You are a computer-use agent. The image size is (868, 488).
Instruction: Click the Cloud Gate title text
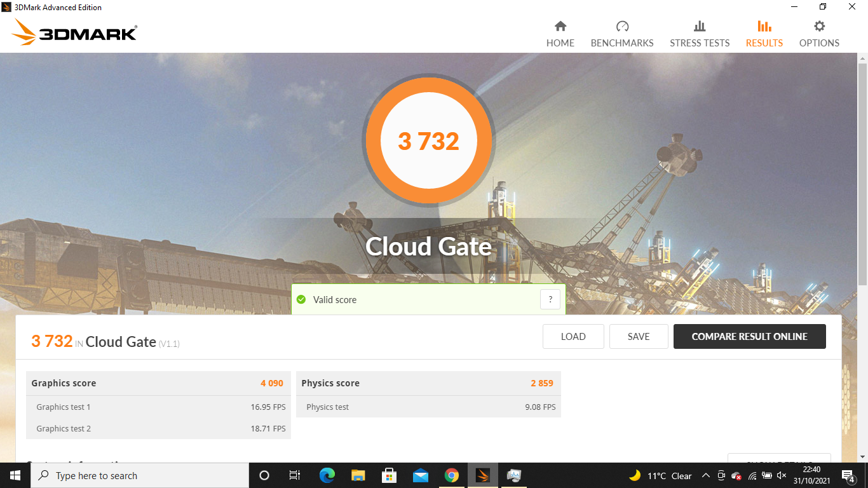pyautogui.click(x=428, y=247)
